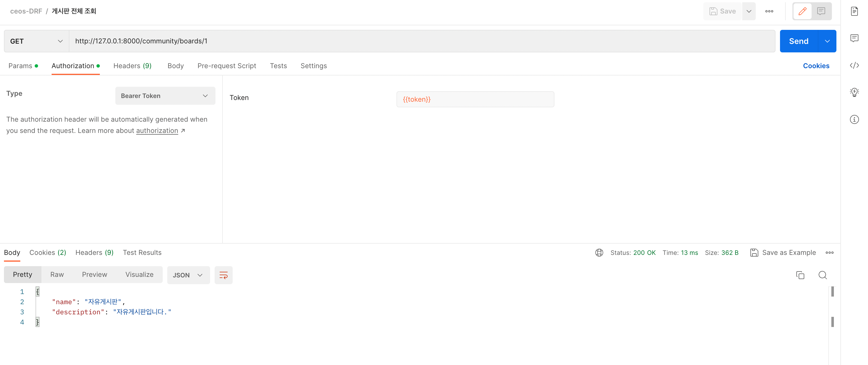Click the response Size 362 B value
Screen dimensions: 868x365
click(x=730, y=253)
